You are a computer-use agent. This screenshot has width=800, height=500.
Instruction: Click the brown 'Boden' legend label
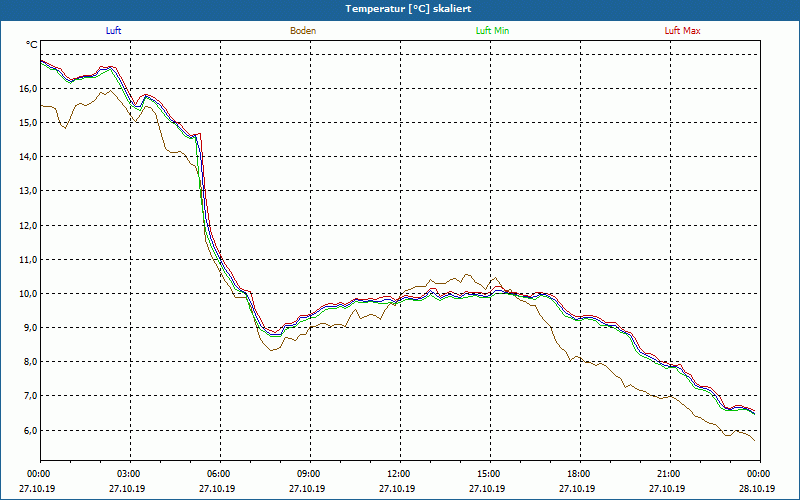point(303,31)
